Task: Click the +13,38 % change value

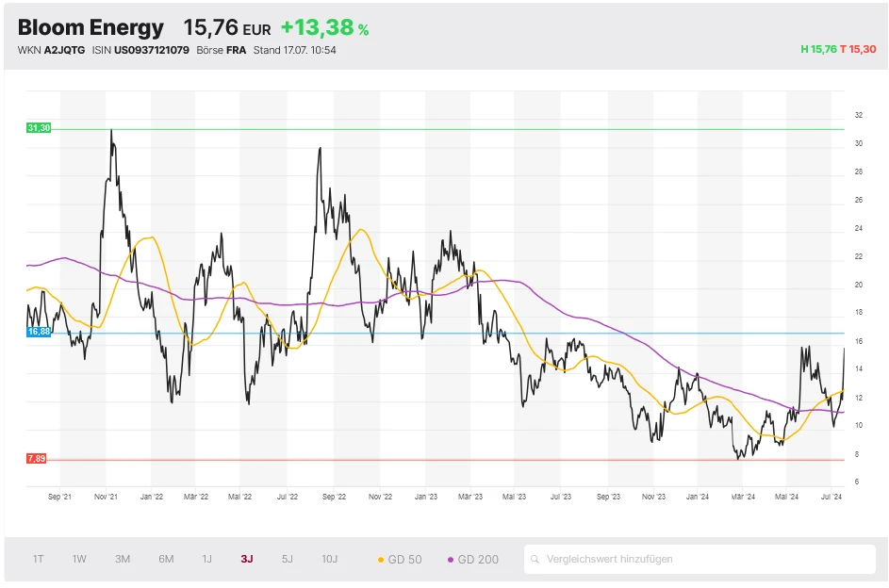Action: [323, 29]
